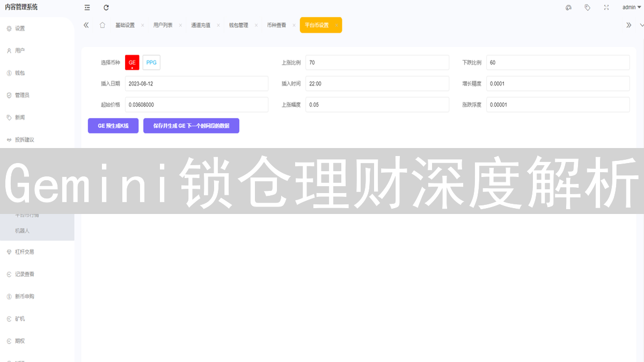Screen dimensions: 644x362
Task: Switch to the 钱包管理 tab
Action: [x=238, y=25]
